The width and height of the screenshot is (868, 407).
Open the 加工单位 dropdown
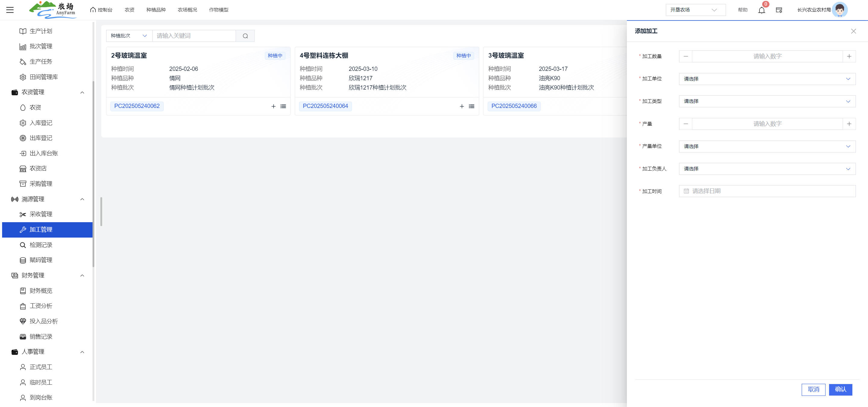tap(766, 79)
